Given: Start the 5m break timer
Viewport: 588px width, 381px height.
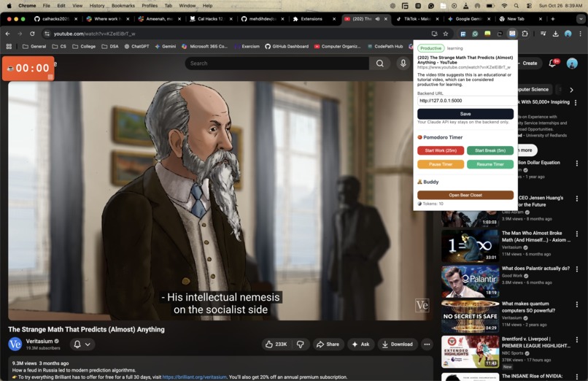Looking at the screenshot, I should 490,150.
